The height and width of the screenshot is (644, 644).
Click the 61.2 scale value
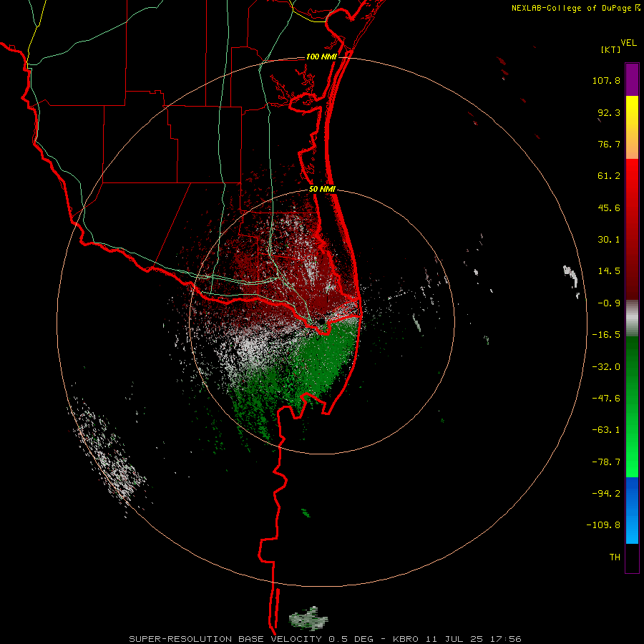point(609,176)
